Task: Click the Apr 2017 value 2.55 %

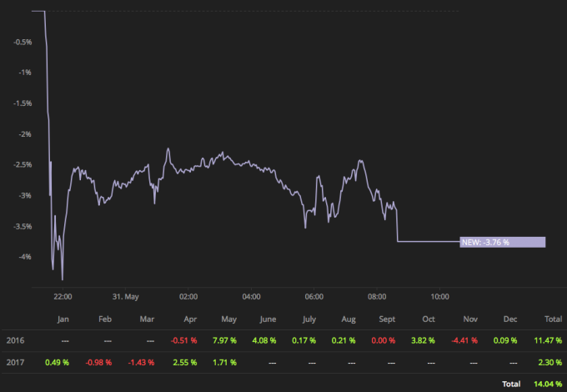Action: [x=185, y=362]
